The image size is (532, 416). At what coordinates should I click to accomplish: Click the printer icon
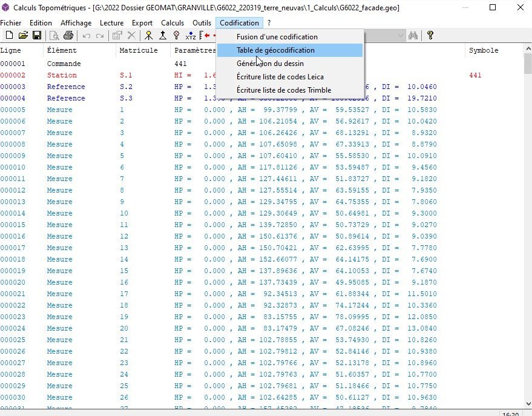[x=68, y=35]
